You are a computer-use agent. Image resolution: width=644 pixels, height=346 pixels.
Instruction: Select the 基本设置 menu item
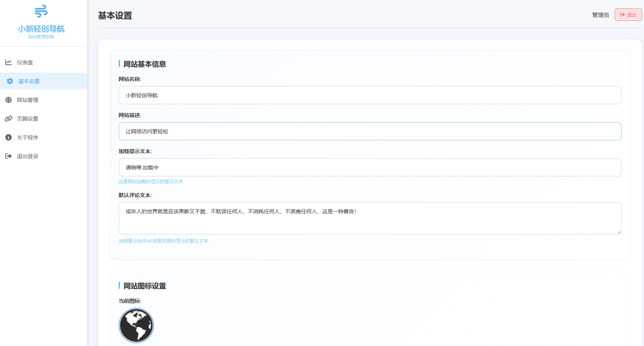(x=44, y=81)
